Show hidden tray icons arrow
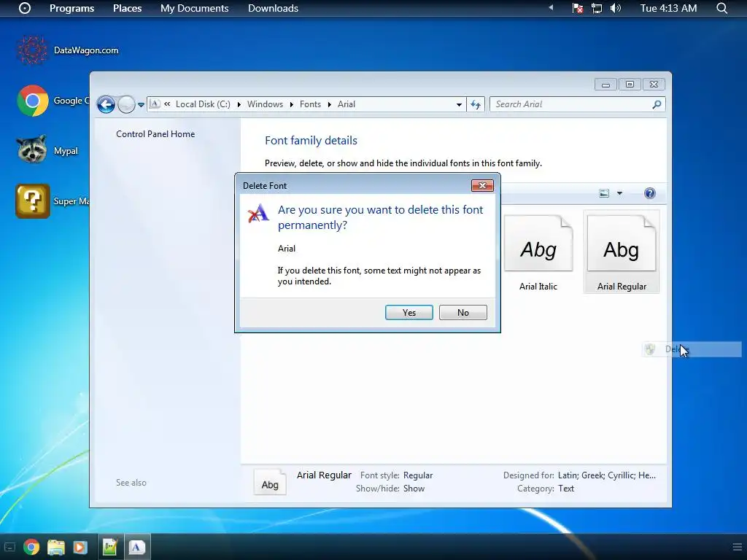Image resolution: width=747 pixels, height=560 pixels. click(x=551, y=7)
